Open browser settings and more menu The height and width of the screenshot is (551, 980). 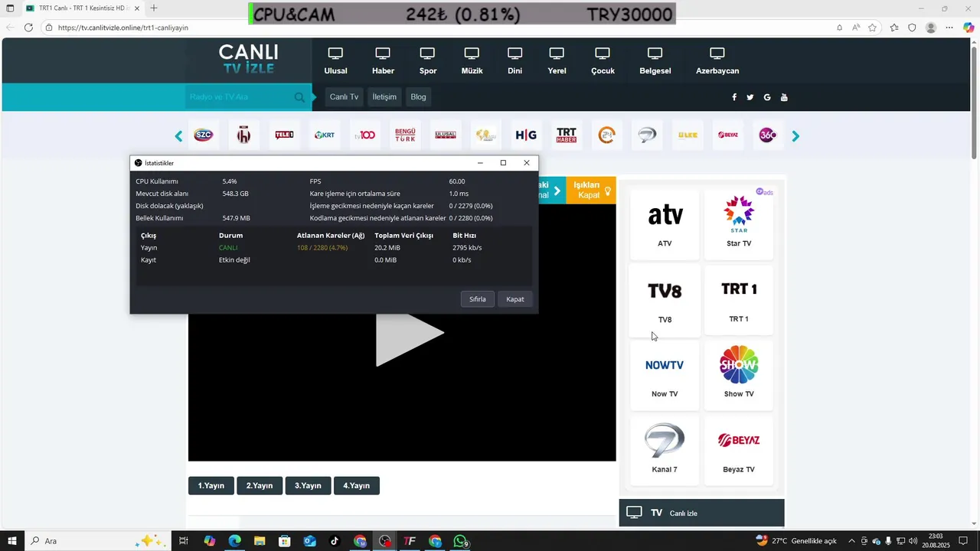[949, 28]
